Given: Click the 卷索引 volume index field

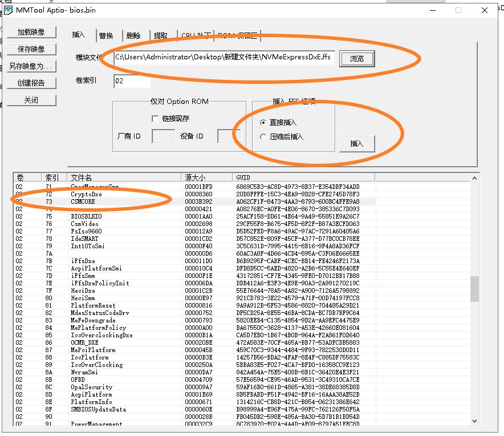Looking at the screenshot, I should click(132, 81).
